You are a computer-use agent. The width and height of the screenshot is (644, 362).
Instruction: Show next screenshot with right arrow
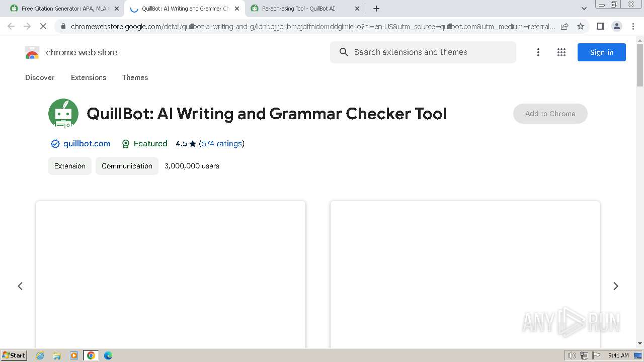point(616,286)
